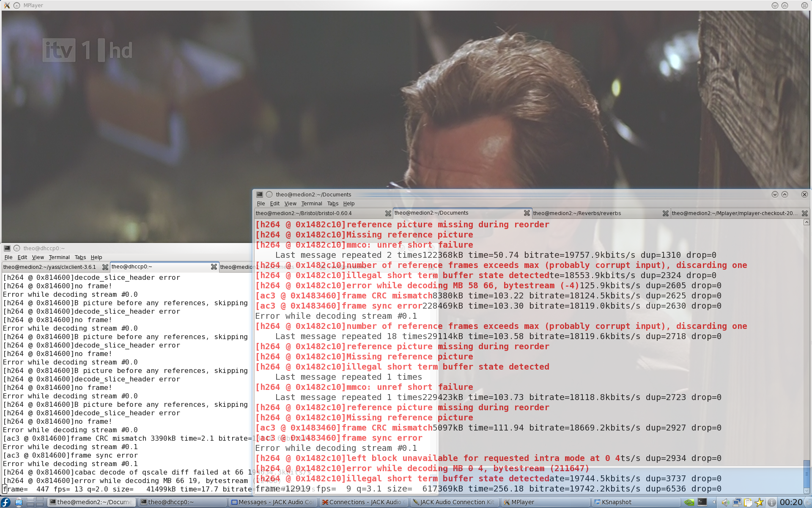Click Documents terminal window menu icon

point(260,195)
